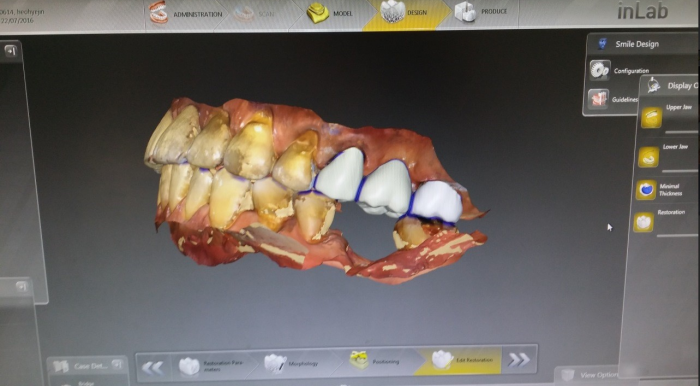
Task: Open Smile Design Configuration gears
Action: 600,70
